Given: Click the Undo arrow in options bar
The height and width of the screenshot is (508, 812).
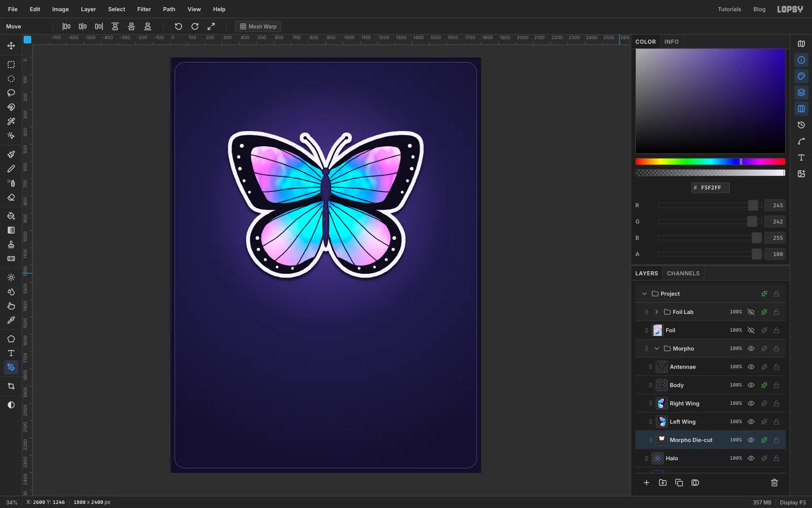Looking at the screenshot, I should click(179, 26).
